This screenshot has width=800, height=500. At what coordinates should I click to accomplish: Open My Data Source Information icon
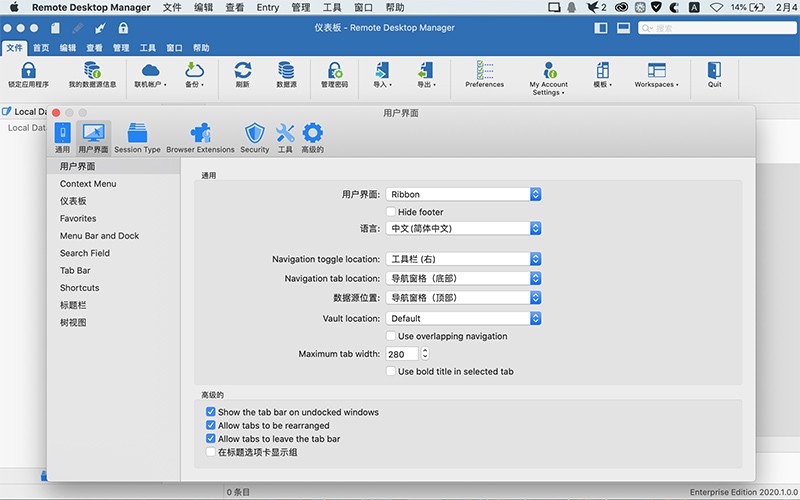click(92, 70)
